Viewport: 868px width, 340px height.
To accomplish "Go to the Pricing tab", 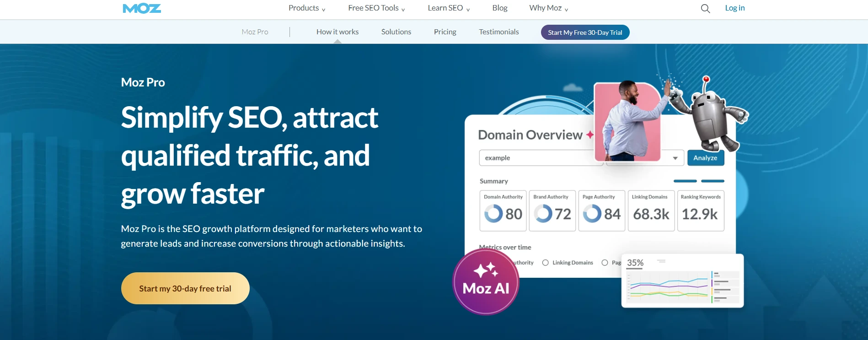I will [x=445, y=32].
